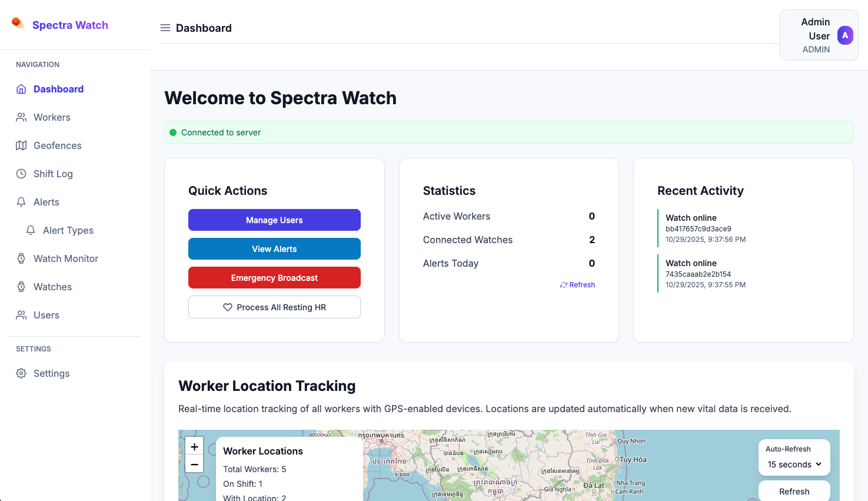The width and height of the screenshot is (868, 501).
Task: Click the Manage Users button
Action: (274, 220)
